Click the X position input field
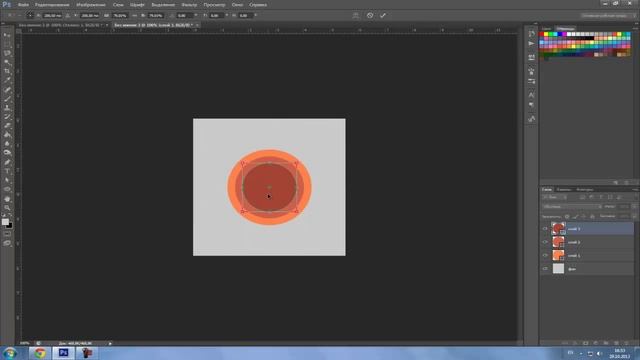 point(52,16)
